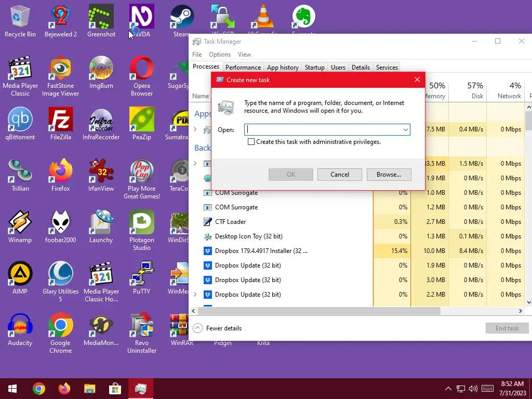Open the File menu in Task Manager

(x=197, y=54)
